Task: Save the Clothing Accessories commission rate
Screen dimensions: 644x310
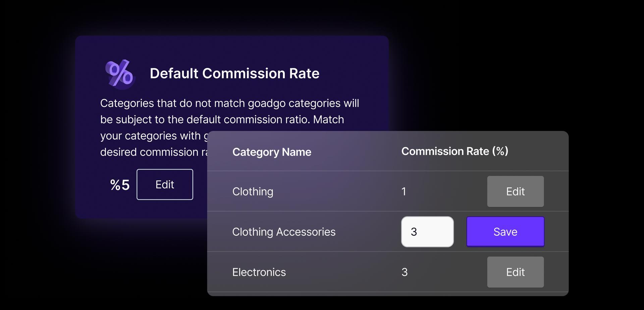Action: [505, 232]
